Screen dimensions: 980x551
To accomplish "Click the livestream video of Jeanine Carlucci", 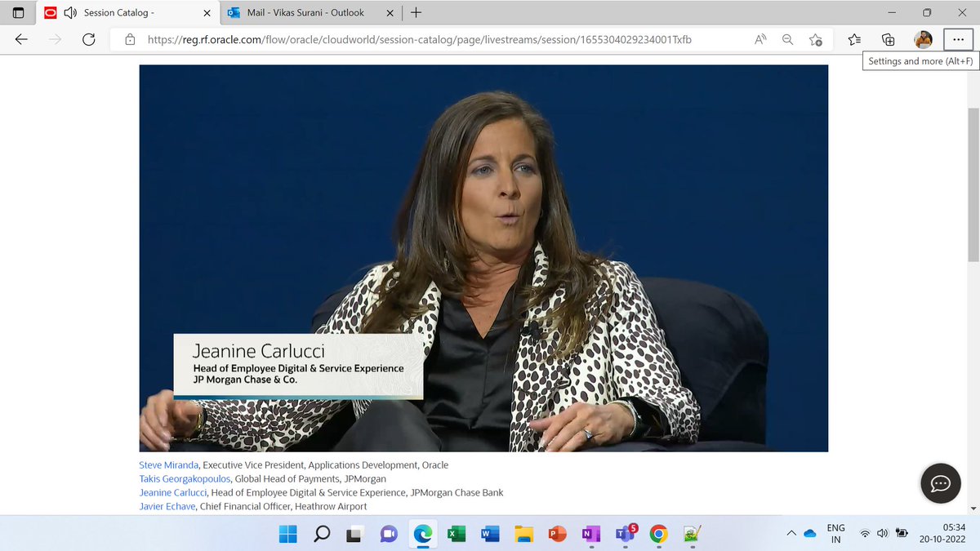I will point(483,258).
